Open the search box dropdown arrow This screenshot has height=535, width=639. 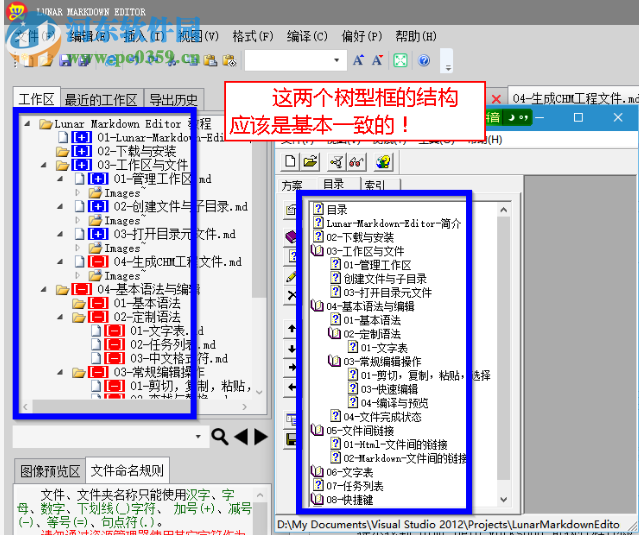tap(198, 436)
